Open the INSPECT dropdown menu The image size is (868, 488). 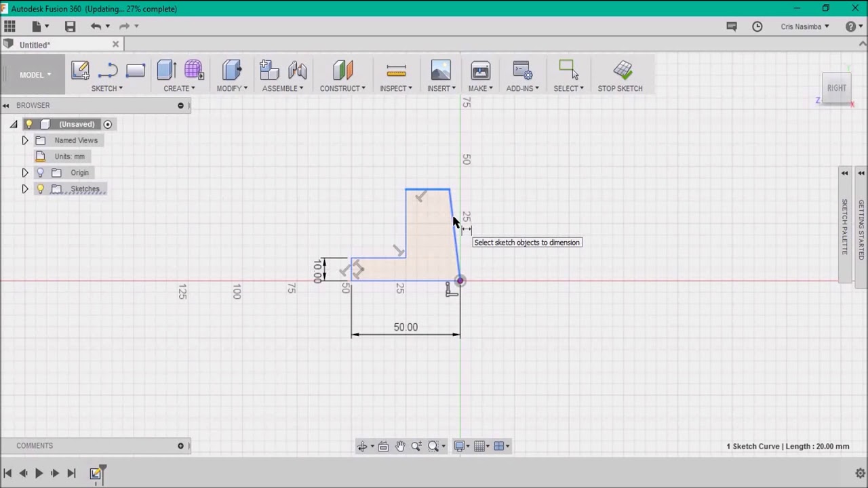[396, 88]
